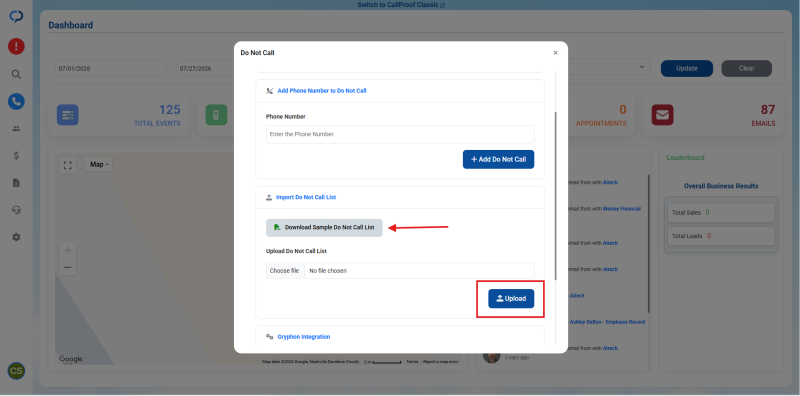Open the search icon in sidebar
800x396 pixels.
(x=16, y=75)
